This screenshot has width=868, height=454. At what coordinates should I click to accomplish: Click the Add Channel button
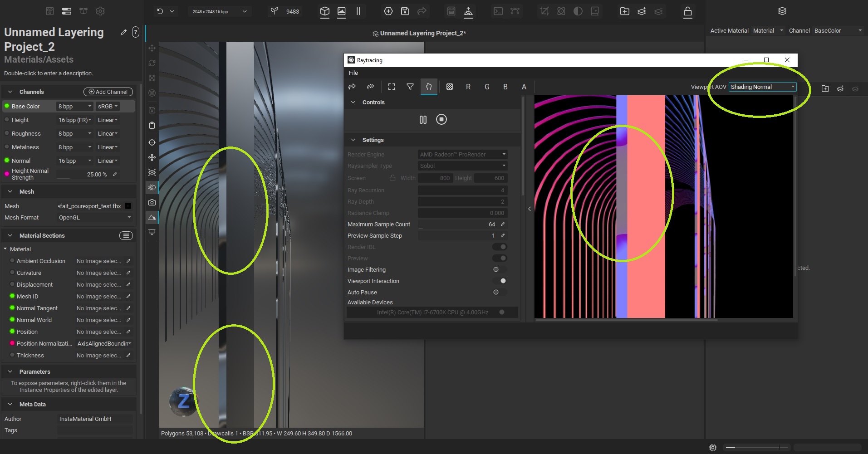[x=108, y=92]
